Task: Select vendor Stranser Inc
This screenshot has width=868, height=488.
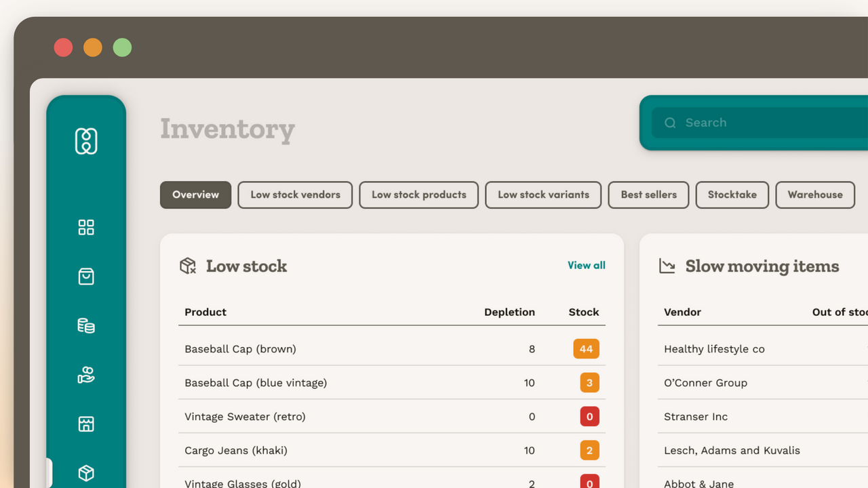Action: [696, 417]
